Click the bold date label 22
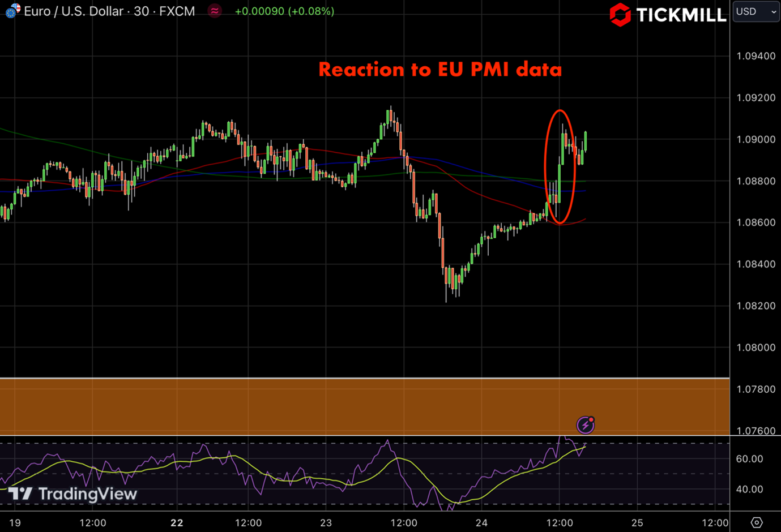The width and height of the screenshot is (781, 532). [177, 522]
